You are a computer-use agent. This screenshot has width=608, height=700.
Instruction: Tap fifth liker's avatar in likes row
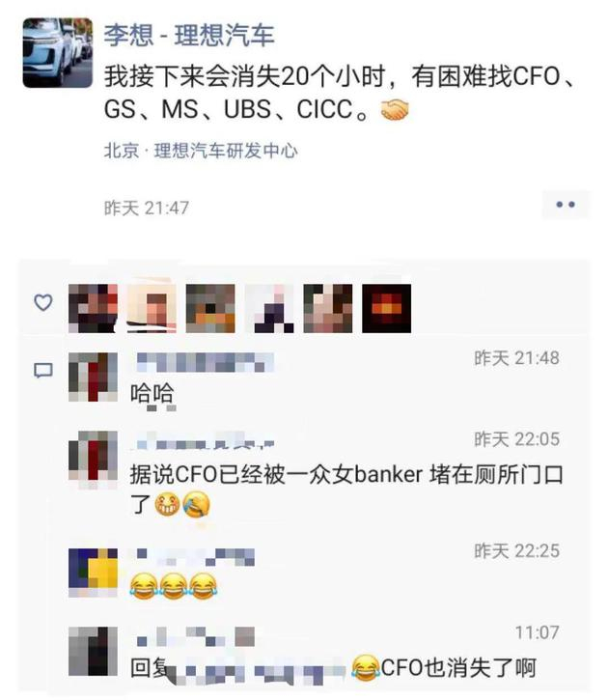(328, 308)
